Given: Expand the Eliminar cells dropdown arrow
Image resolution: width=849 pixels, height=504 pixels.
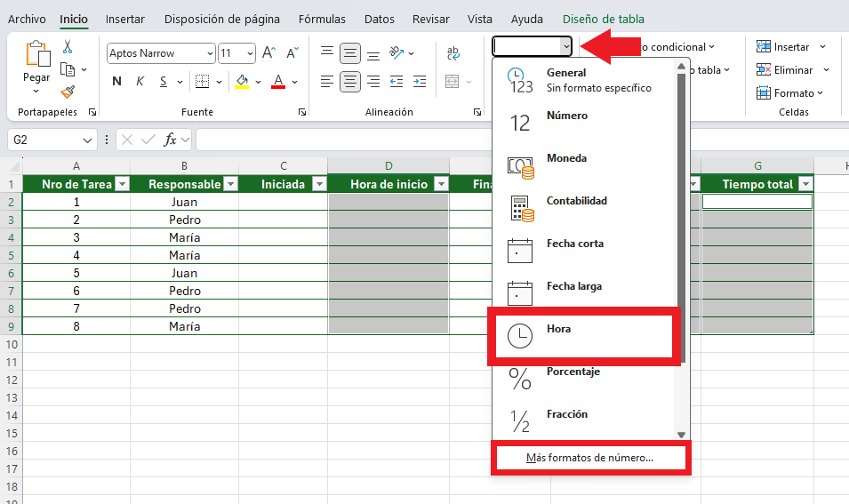Looking at the screenshot, I should click(826, 70).
